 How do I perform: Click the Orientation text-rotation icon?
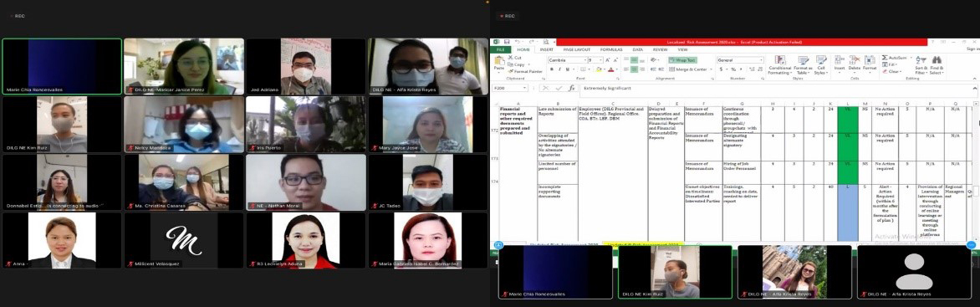[x=654, y=60]
